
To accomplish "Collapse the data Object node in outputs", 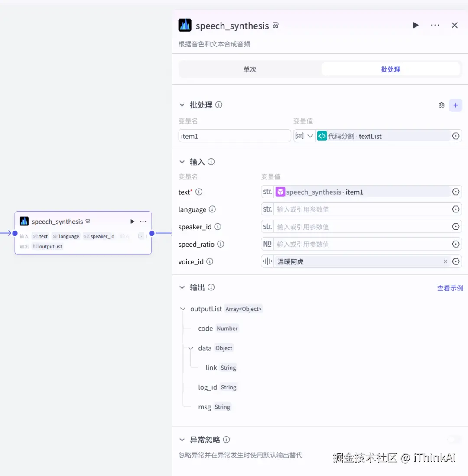I will click(x=191, y=348).
